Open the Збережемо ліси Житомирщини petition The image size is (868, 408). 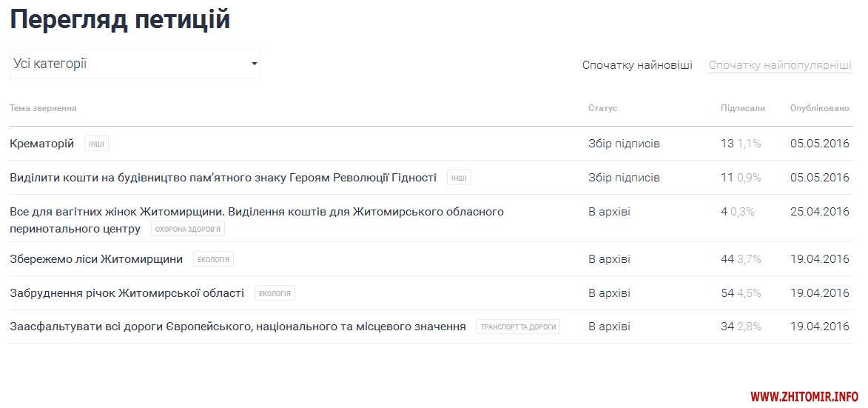(96, 259)
